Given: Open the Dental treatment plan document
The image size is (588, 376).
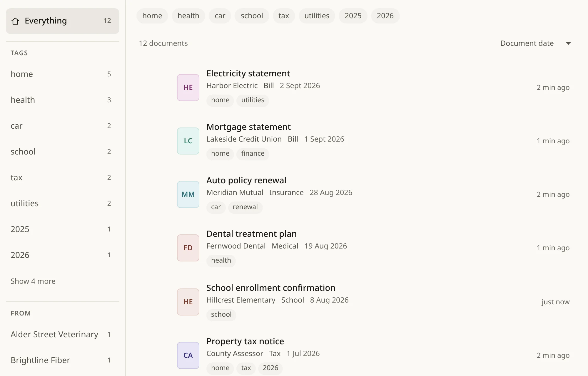Looking at the screenshot, I should (x=251, y=234).
